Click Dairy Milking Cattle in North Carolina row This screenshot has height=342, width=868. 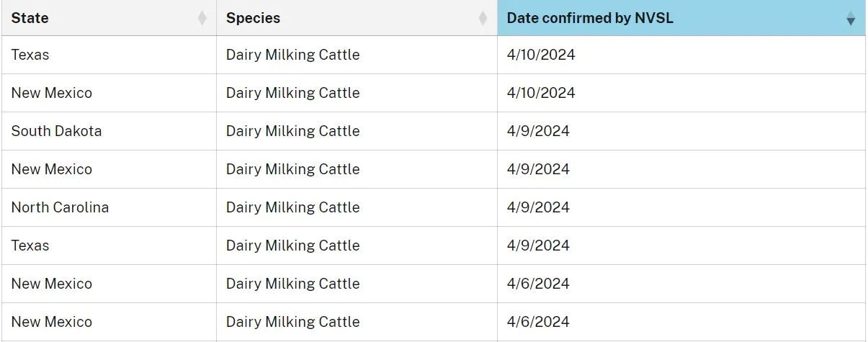click(292, 207)
